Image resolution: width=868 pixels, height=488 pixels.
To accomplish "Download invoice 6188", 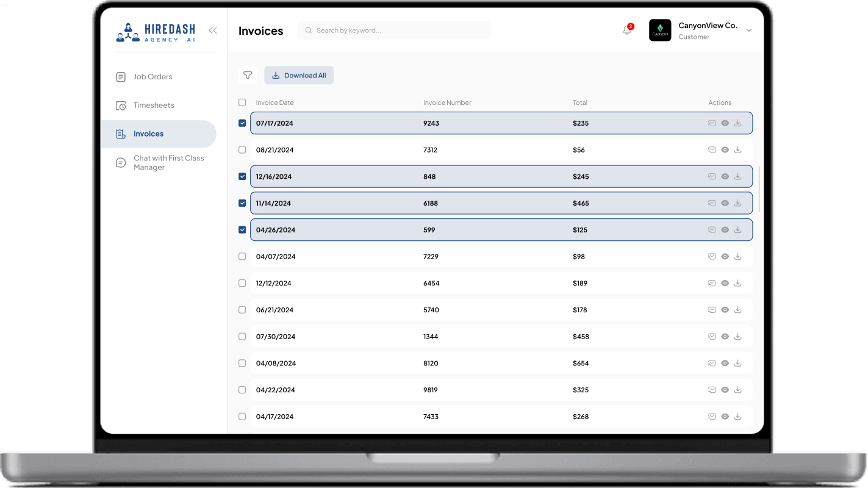I will (738, 203).
